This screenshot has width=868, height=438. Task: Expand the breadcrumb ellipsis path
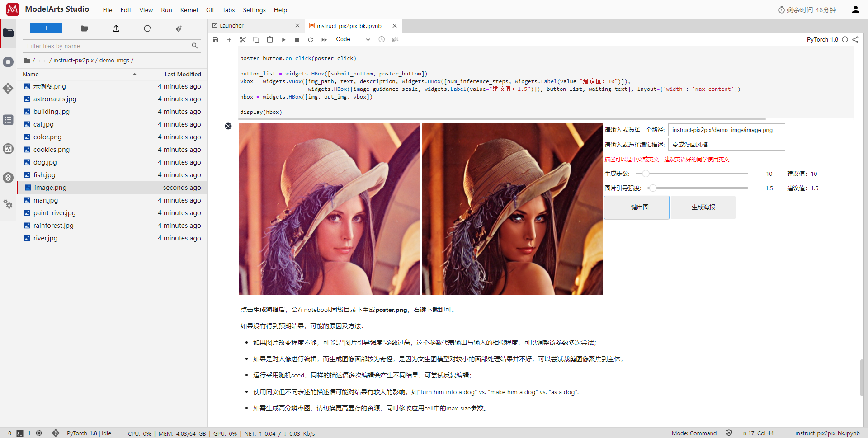(42, 61)
